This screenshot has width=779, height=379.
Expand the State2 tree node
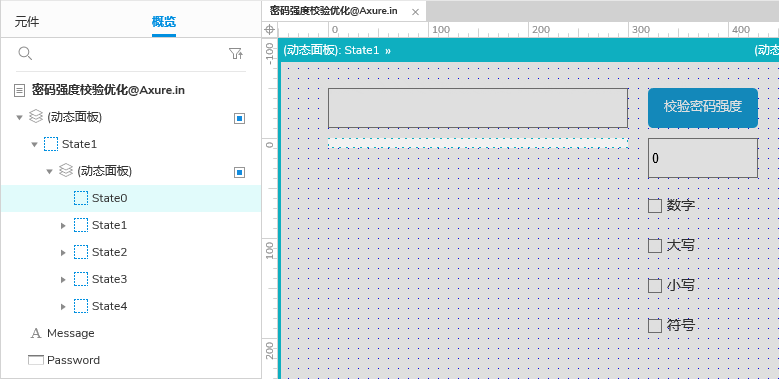(x=63, y=252)
